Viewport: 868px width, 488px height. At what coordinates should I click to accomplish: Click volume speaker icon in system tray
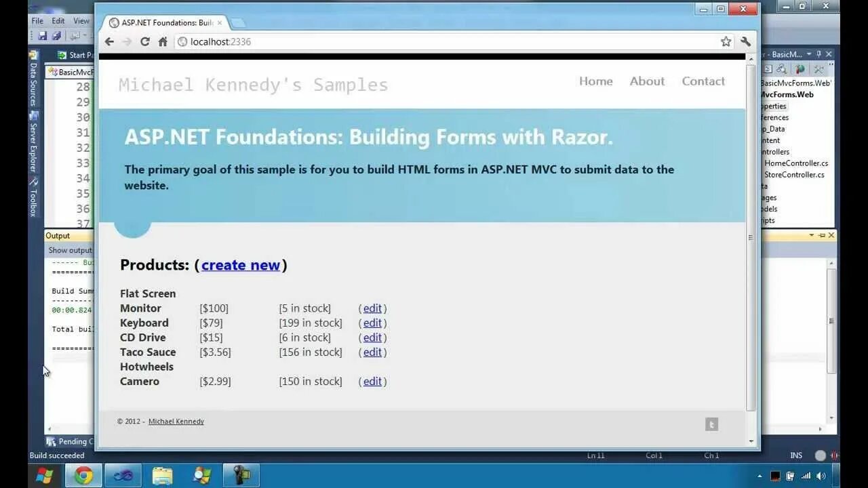click(822, 476)
